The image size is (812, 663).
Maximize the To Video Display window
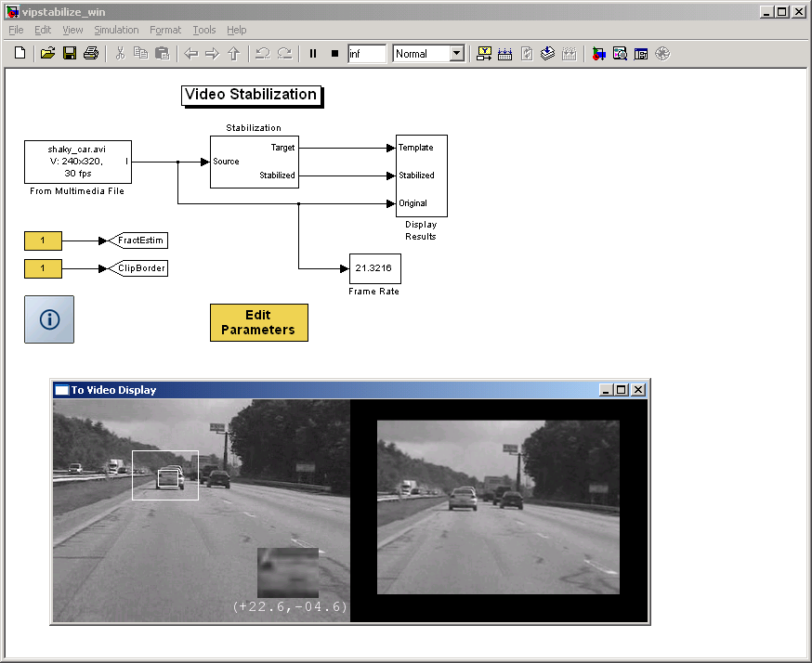pos(622,390)
